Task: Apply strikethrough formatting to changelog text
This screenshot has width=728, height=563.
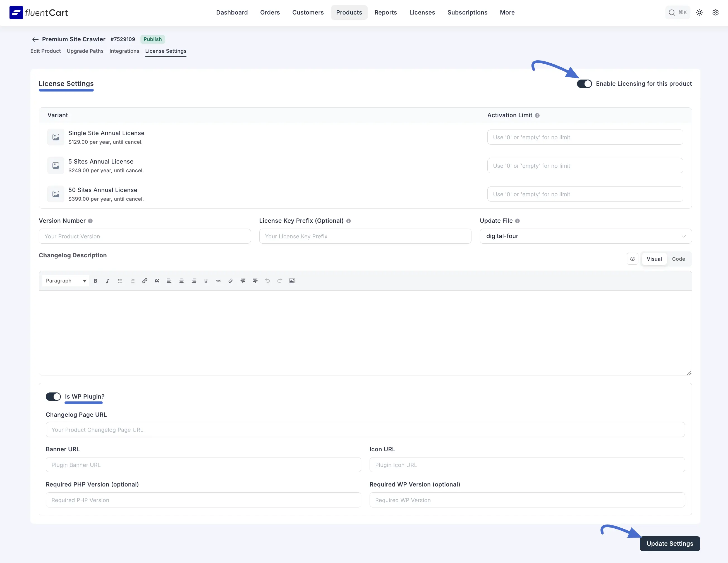Action: coord(218,281)
